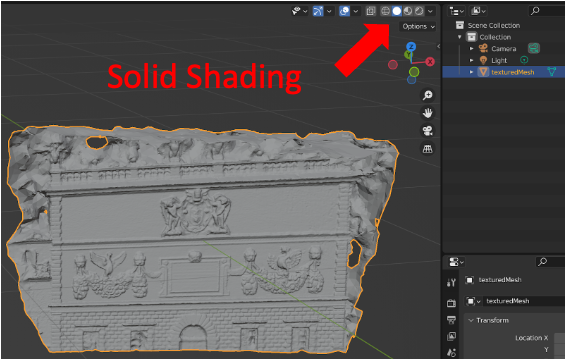566x360 pixels.
Task: Open the Options dropdown in viewport
Action: point(418,26)
